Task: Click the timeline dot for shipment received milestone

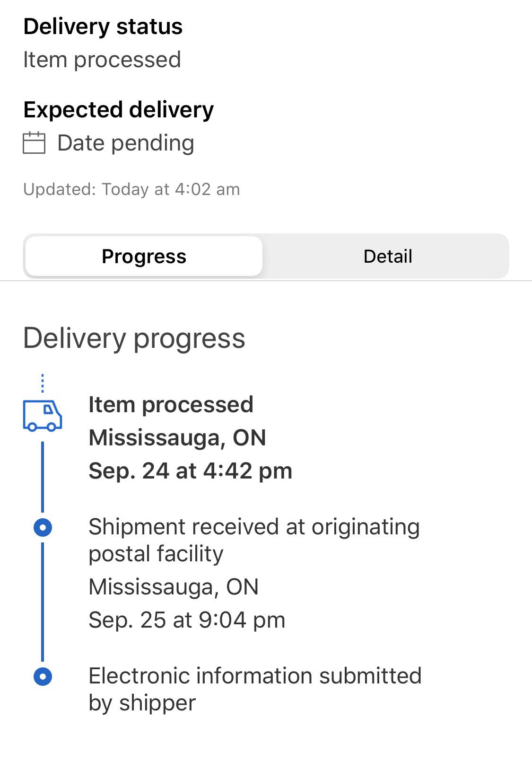Action: pyautogui.click(x=43, y=527)
